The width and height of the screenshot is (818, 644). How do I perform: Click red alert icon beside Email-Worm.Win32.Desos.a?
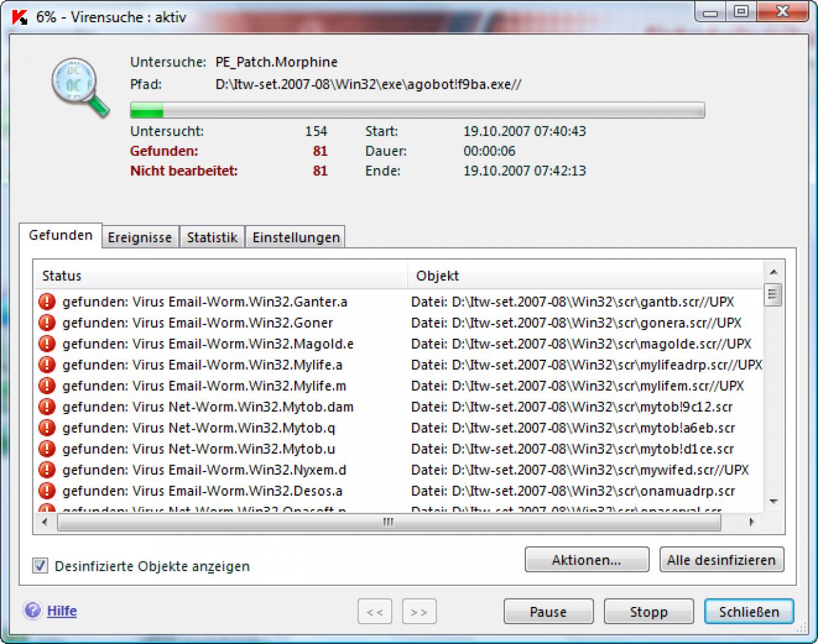47,491
